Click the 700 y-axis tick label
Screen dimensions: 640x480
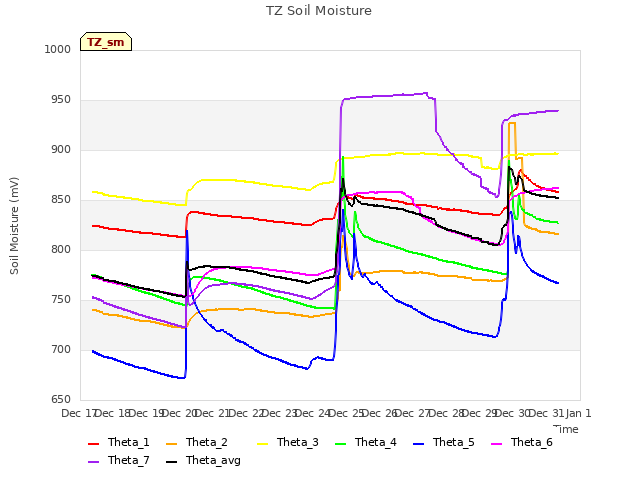coord(61,349)
